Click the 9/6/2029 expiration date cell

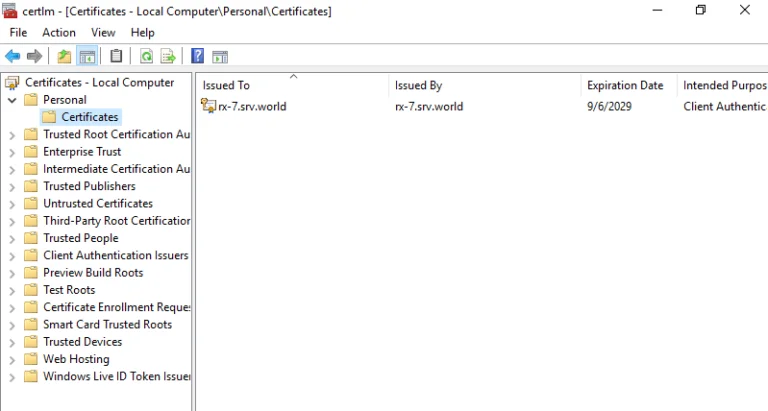[x=609, y=106]
